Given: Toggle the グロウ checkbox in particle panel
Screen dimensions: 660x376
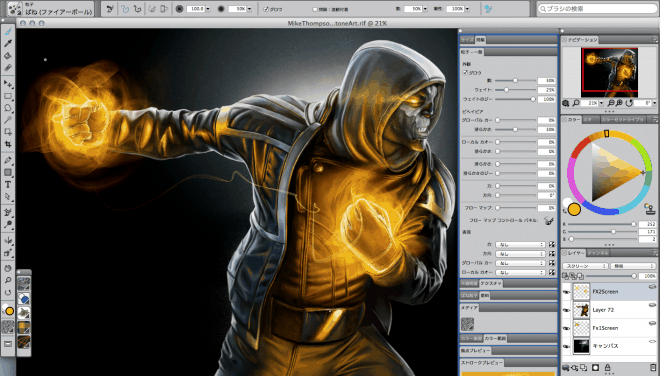Looking at the screenshot, I should 466,72.
